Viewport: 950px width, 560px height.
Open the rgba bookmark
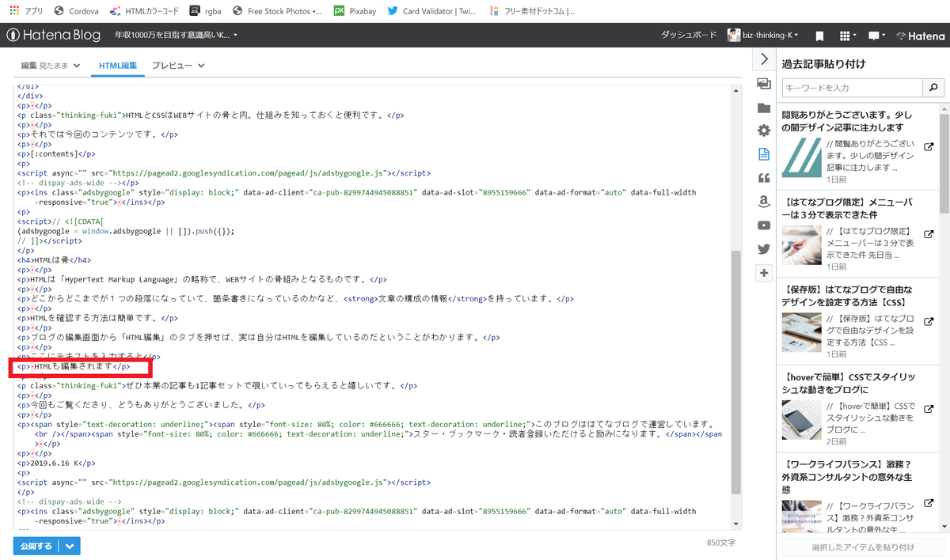206,11
